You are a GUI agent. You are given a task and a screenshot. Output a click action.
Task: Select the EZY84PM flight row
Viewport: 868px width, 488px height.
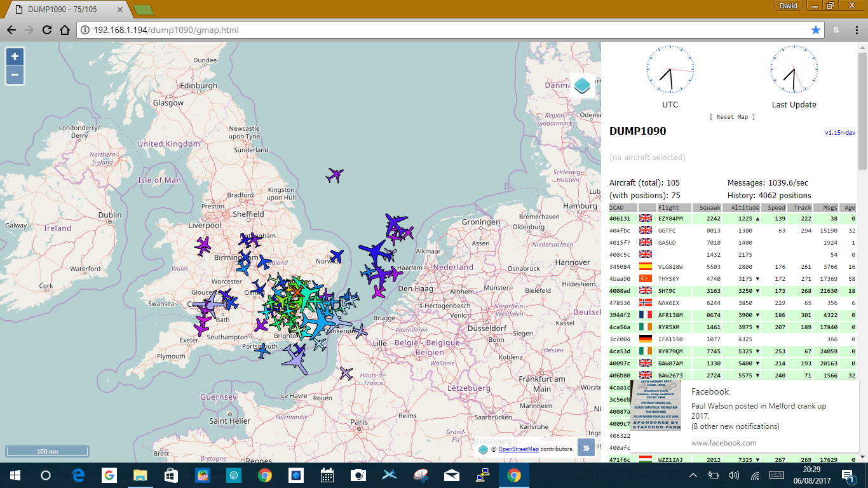[x=670, y=219]
